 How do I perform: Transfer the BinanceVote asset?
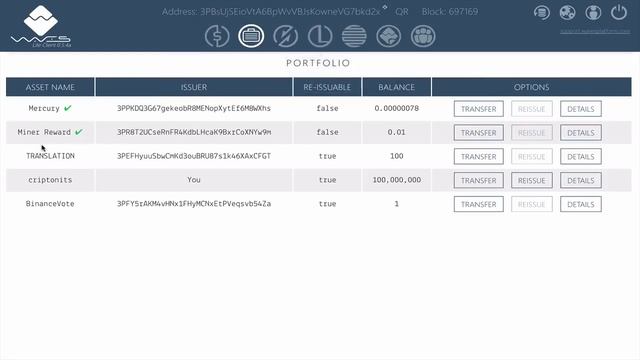(478, 204)
